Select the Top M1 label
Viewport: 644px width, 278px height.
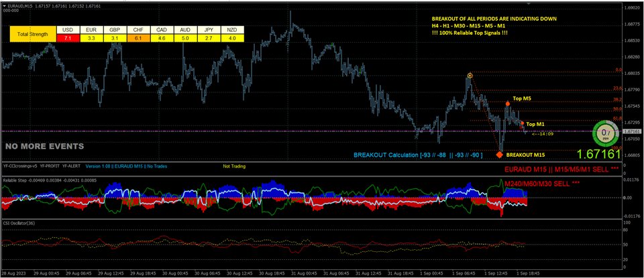pyautogui.click(x=534, y=123)
